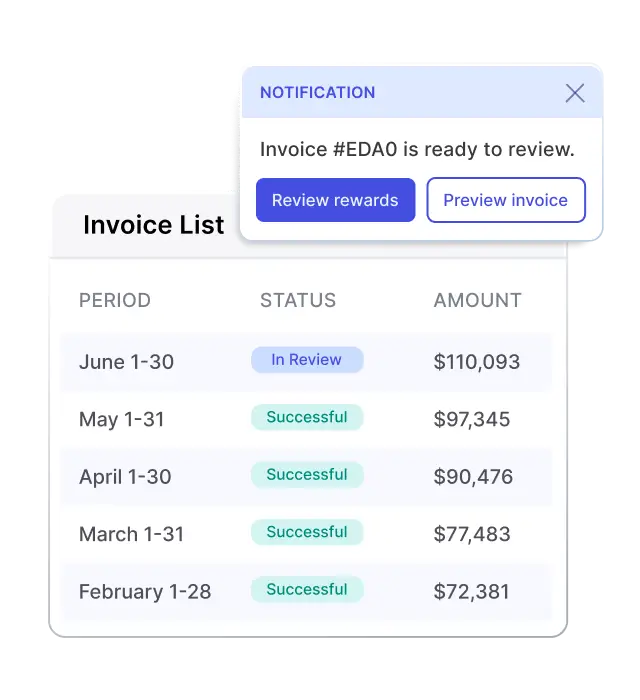Select the $97,345 amount
The width and height of the screenshot is (640, 700).
[472, 419]
